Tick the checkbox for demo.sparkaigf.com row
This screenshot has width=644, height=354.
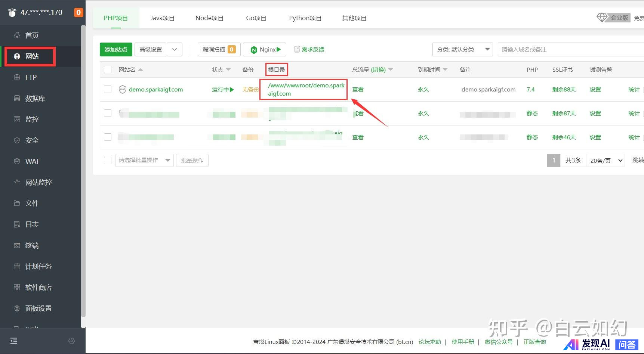tap(108, 90)
